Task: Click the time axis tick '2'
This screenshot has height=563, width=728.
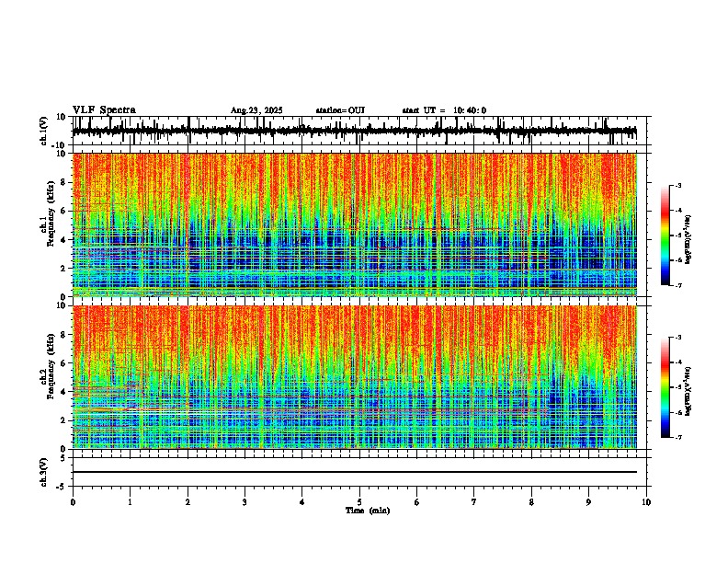Action: click(x=188, y=502)
